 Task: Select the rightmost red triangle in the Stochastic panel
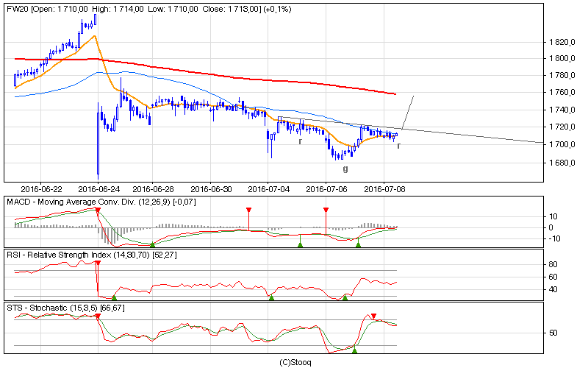(374, 316)
